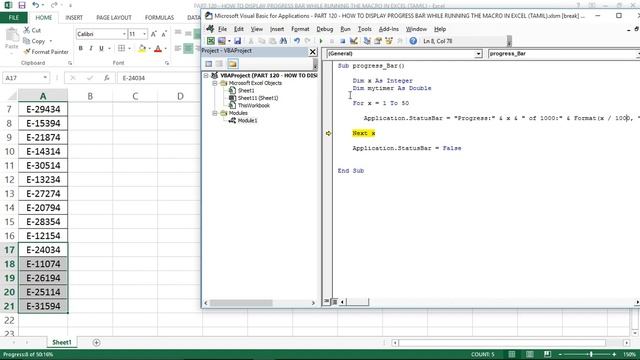Open Project Explorer icon in VBA toolbar
Screen dimensions: 640x360
(x=367, y=41)
